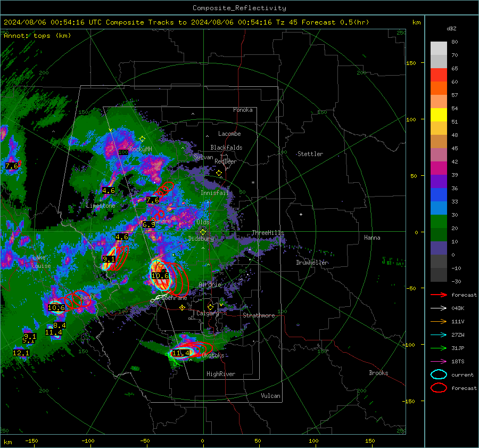Click the 10.6 storm top left of Banff
Image resolution: width=479 pixels, height=448 pixels.
coord(56,307)
